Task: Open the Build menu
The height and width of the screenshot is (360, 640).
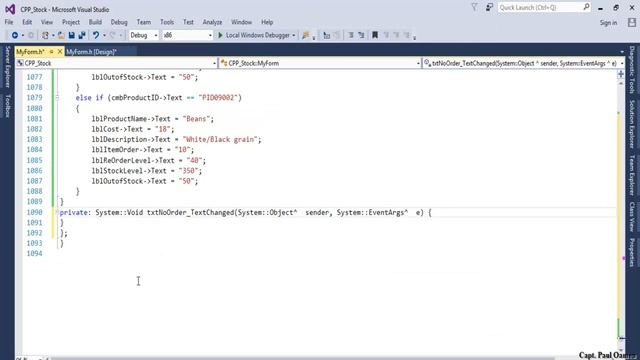Action: pyautogui.click(x=95, y=22)
